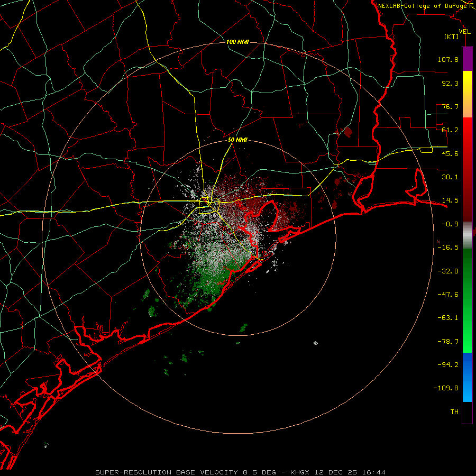Click the 100 NMI range ring label
Image resolution: width=476 pixels, height=476 pixels.
click(x=237, y=42)
